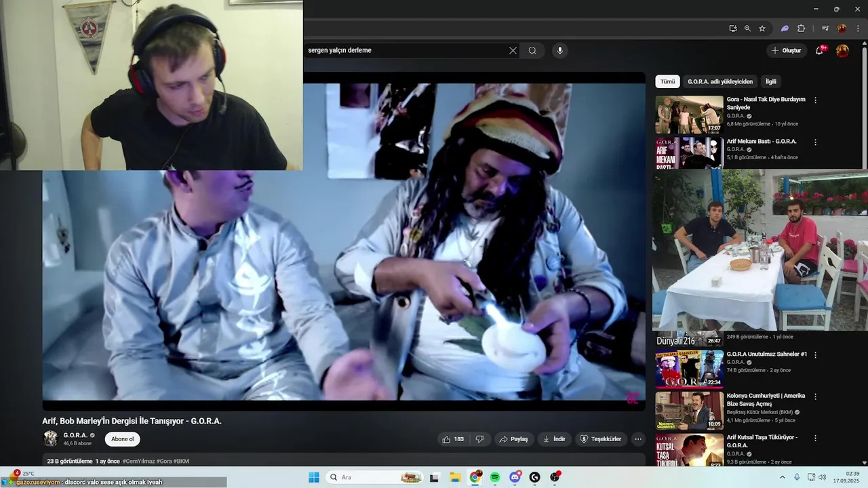Select the İlgili filter chip

[771, 81]
